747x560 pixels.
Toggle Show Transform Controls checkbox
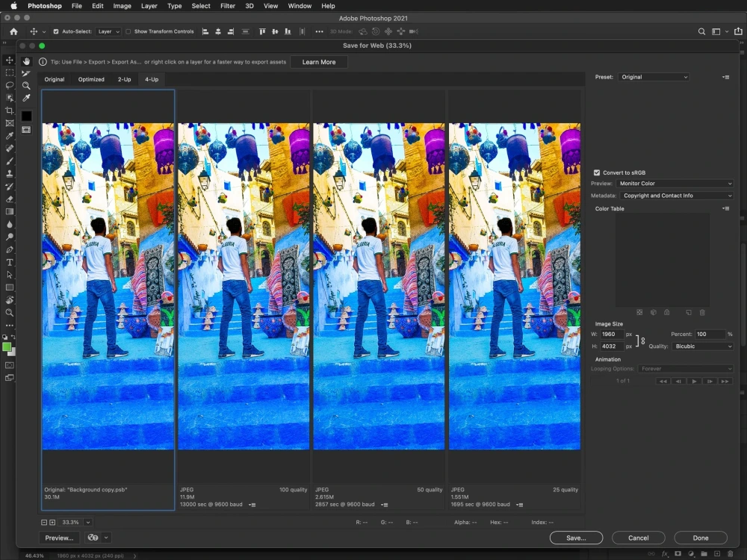pos(128,31)
